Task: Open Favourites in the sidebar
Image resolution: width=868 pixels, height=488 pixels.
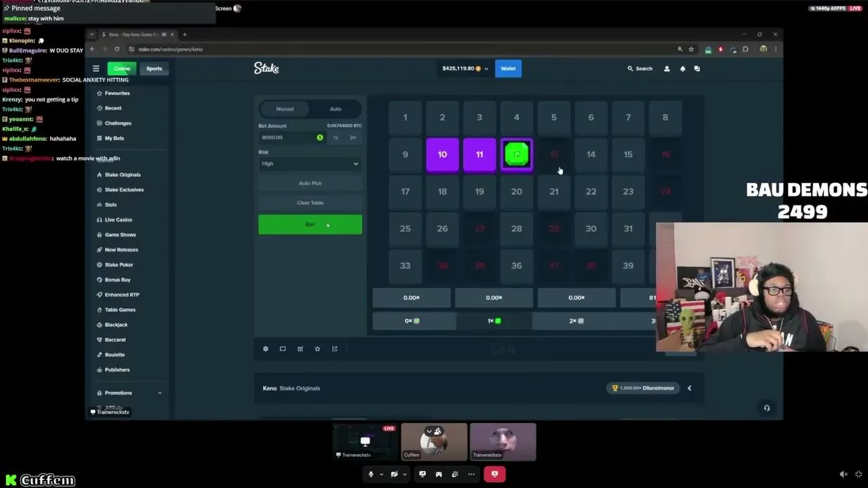Action: pos(113,94)
